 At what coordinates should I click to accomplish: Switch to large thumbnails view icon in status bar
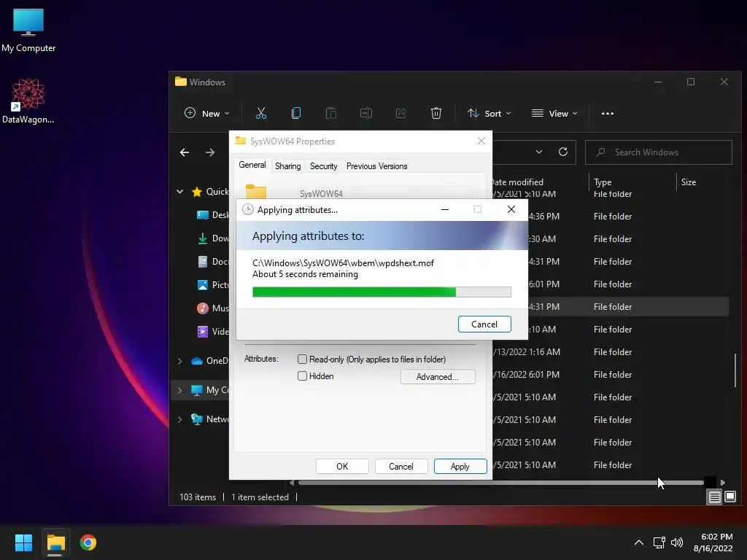730,497
